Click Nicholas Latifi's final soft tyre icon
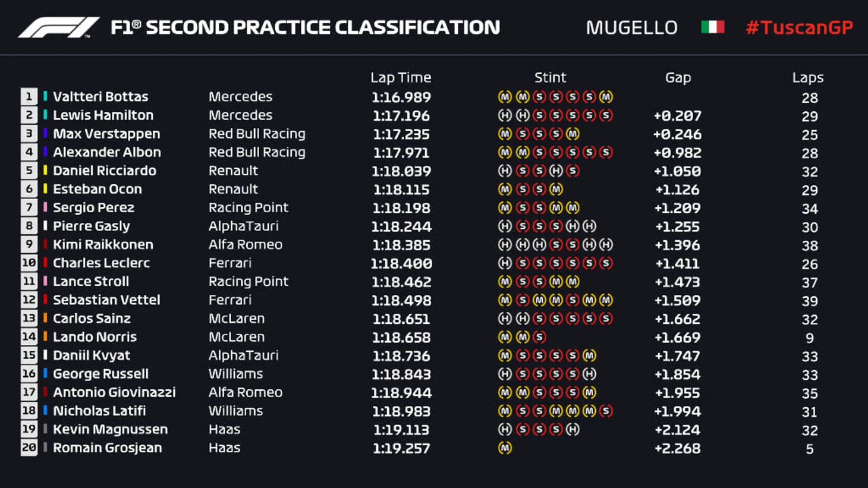 click(x=606, y=411)
